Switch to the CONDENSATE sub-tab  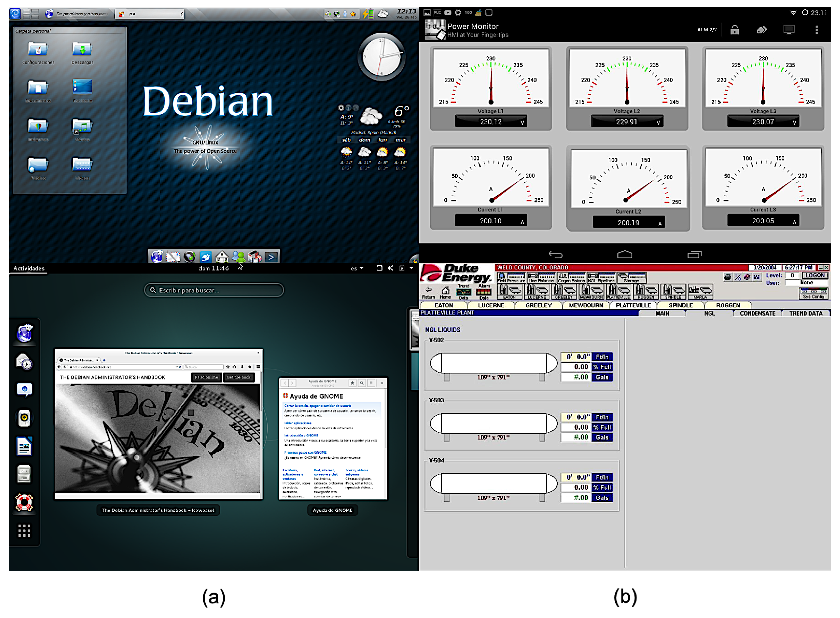tap(757, 313)
